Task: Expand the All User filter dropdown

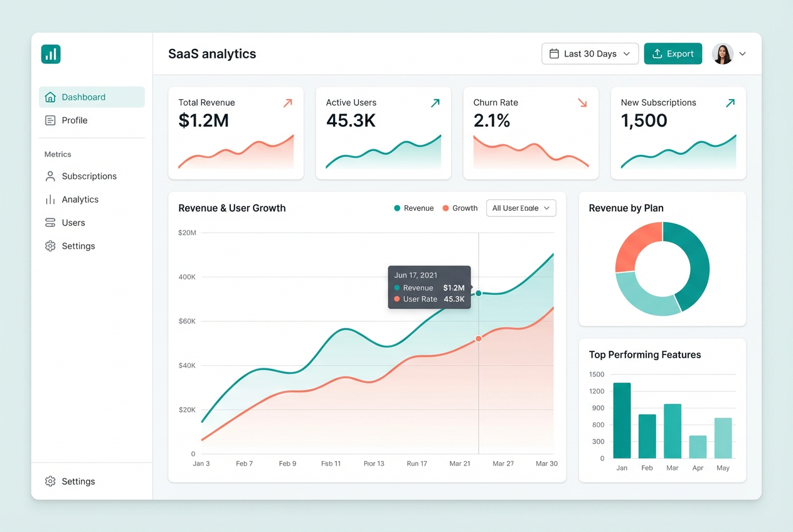Action: tap(521, 208)
